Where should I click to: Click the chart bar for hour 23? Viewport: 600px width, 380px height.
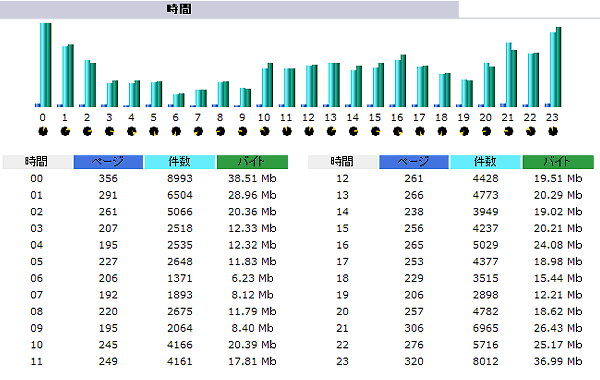[x=556, y=67]
